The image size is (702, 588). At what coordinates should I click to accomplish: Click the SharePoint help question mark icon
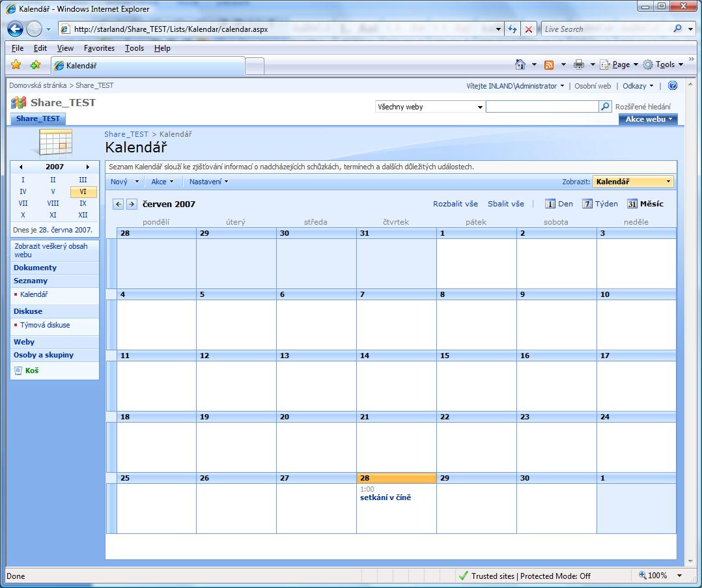tap(673, 86)
